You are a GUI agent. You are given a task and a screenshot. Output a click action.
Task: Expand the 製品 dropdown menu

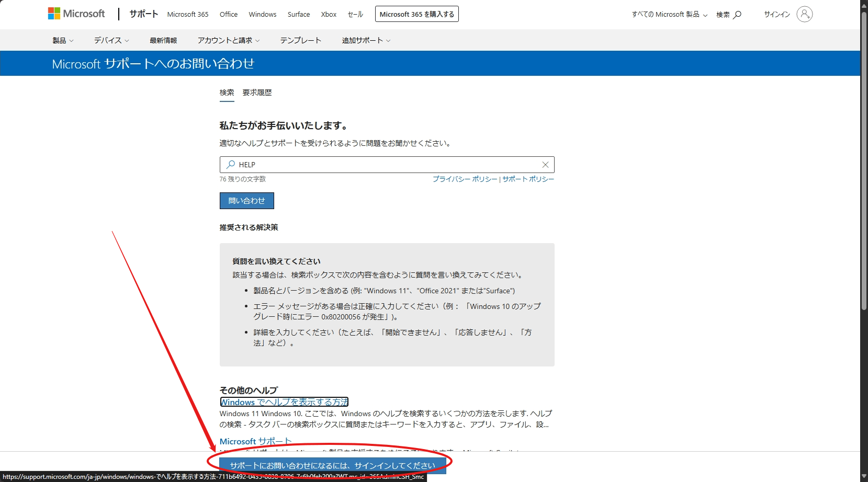(63, 40)
